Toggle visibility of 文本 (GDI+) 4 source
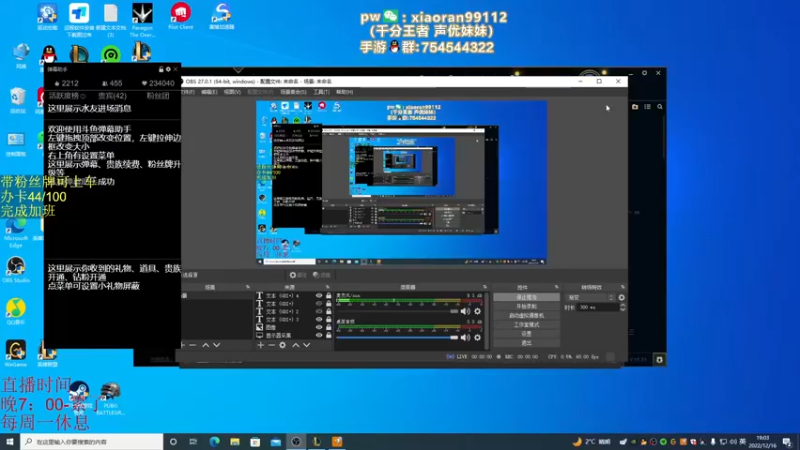Screen dimensions: 800x450 click(319, 295)
